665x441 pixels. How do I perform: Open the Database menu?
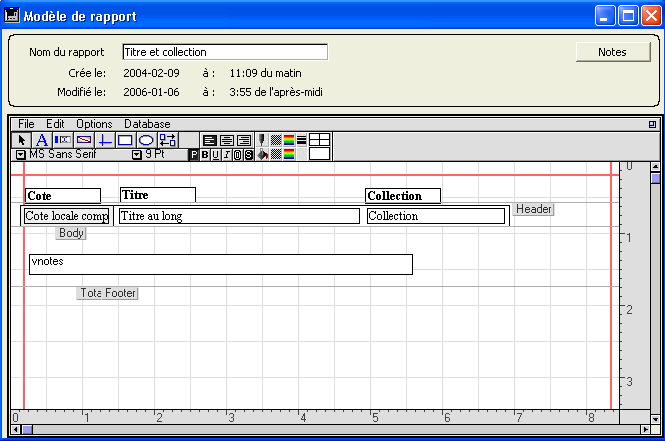click(x=147, y=124)
